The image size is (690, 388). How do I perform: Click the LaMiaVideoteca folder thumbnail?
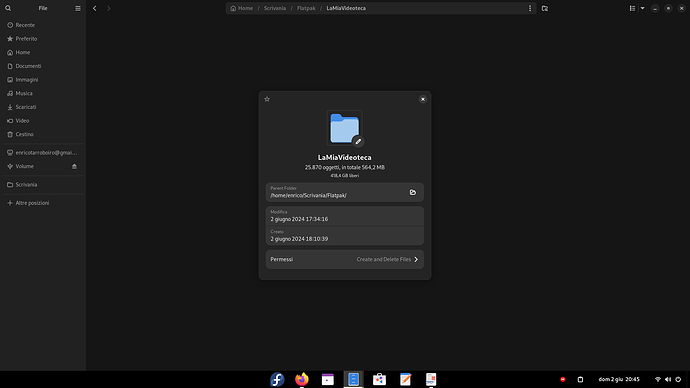click(345, 128)
